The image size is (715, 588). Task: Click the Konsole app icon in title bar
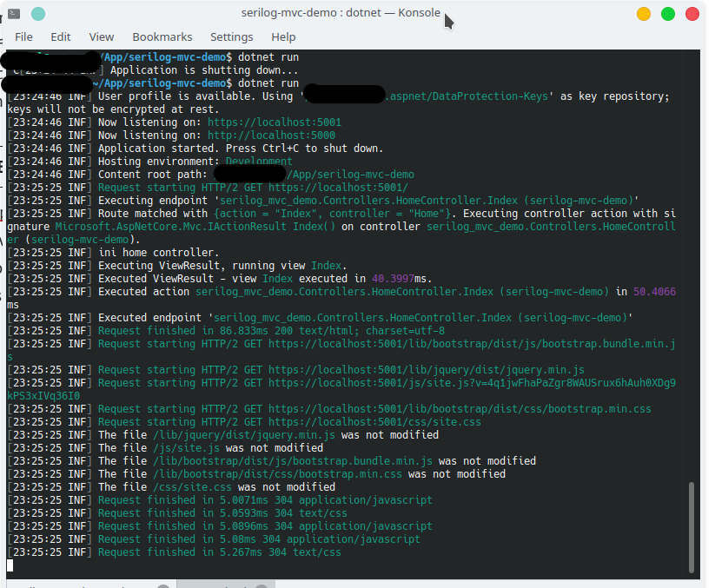coord(14,13)
